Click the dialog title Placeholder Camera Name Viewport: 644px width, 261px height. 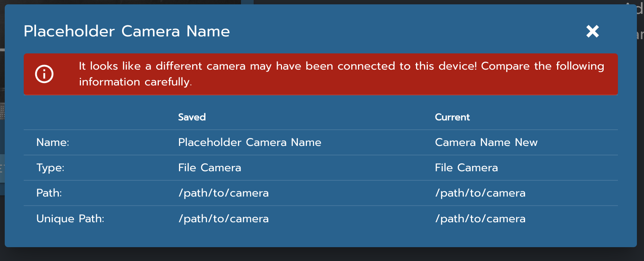[x=126, y=31]
